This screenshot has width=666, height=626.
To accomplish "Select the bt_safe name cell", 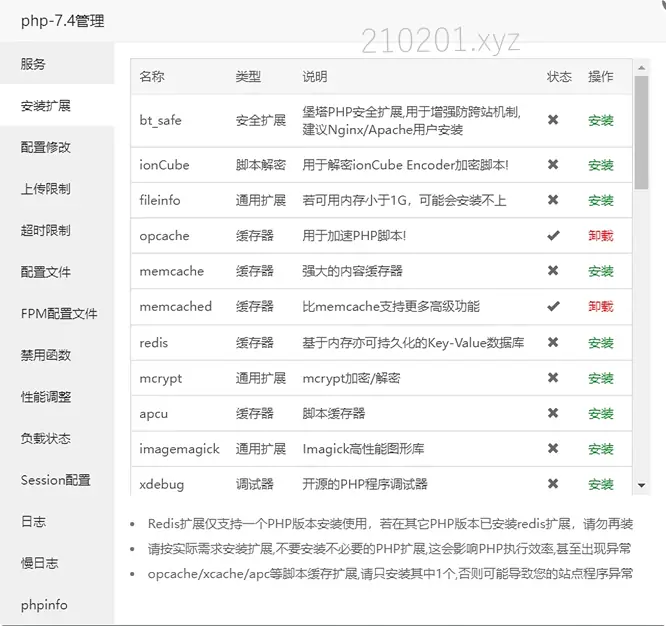I will [x=161, y=121].
